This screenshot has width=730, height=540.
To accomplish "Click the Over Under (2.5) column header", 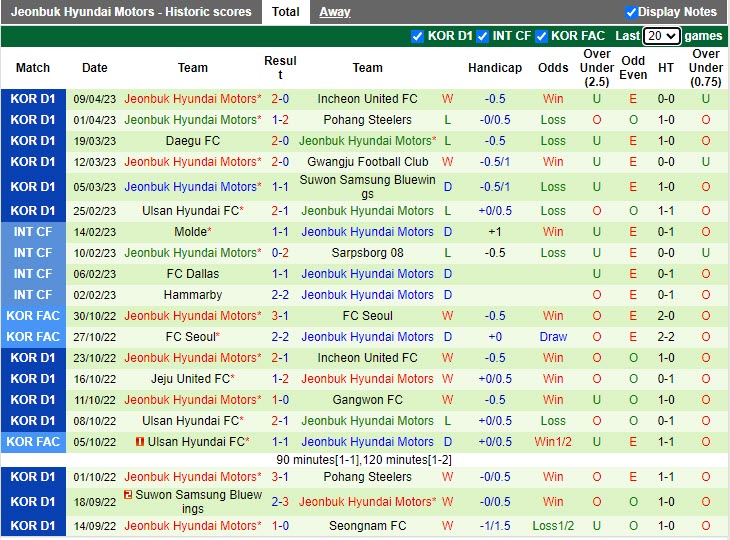I will click(x=597, y=68).
